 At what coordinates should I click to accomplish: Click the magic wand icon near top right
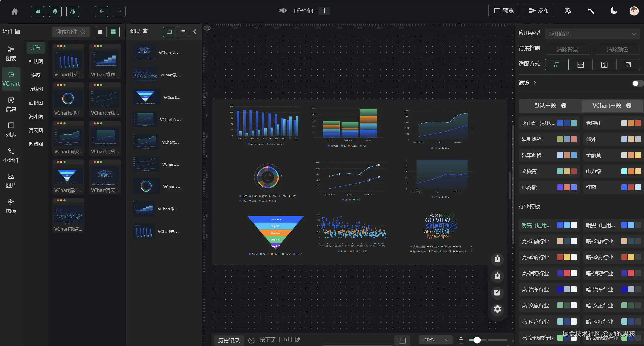click(591, 11)
